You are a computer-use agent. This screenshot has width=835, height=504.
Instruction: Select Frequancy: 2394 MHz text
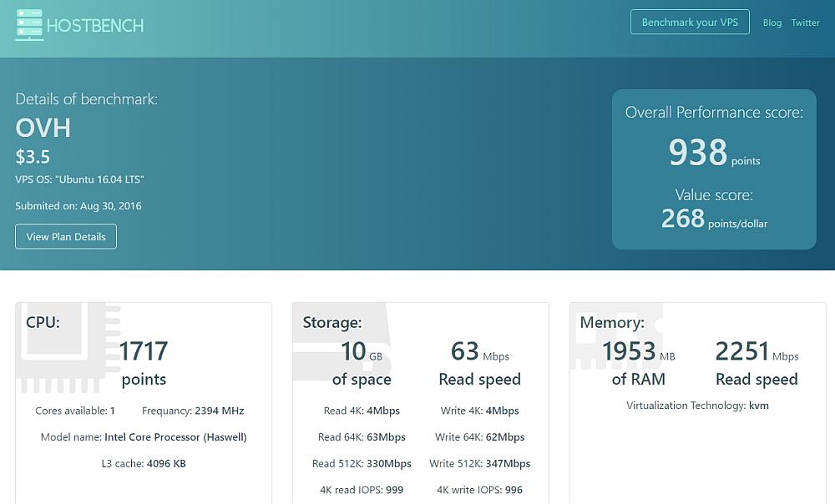pyautogui.click(x=193, y=411)
